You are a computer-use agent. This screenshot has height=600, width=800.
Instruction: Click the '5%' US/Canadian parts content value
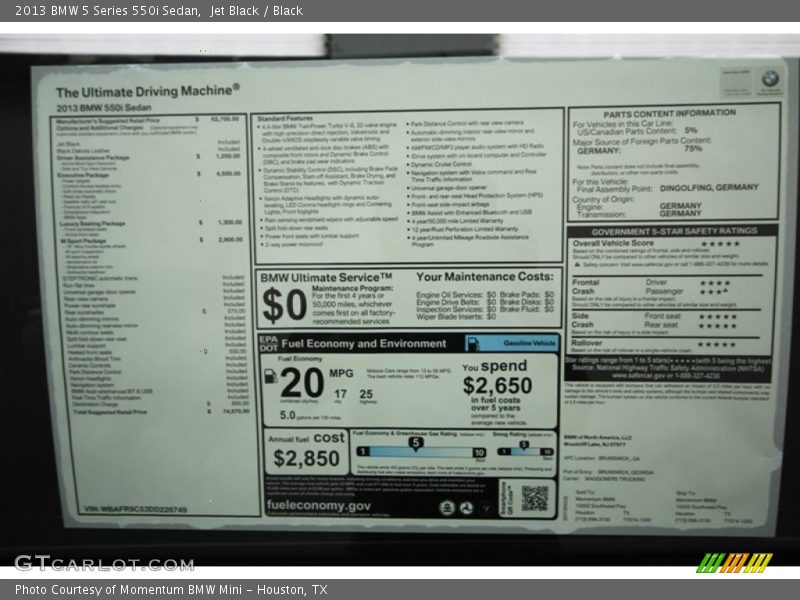point(690,131)
